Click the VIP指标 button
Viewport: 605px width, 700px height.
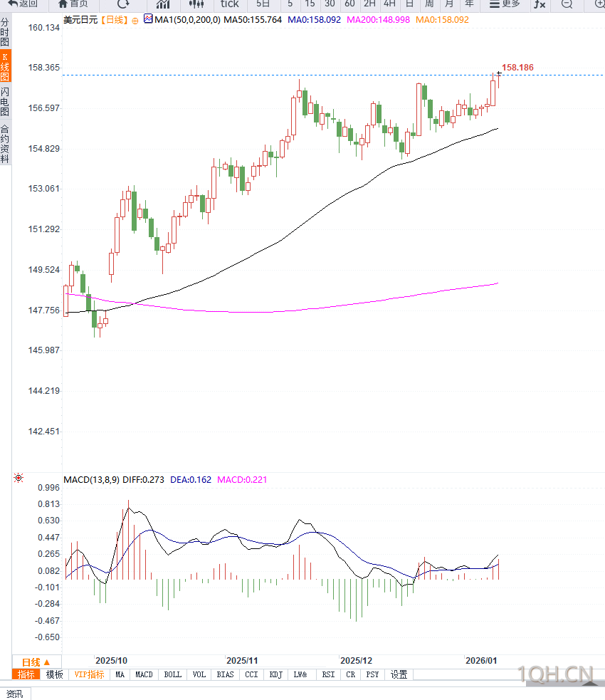point(89,674)
